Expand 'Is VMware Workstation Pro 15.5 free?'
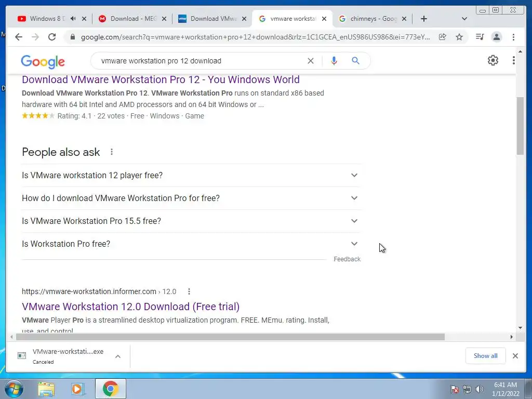 click(x=191, y=221)
